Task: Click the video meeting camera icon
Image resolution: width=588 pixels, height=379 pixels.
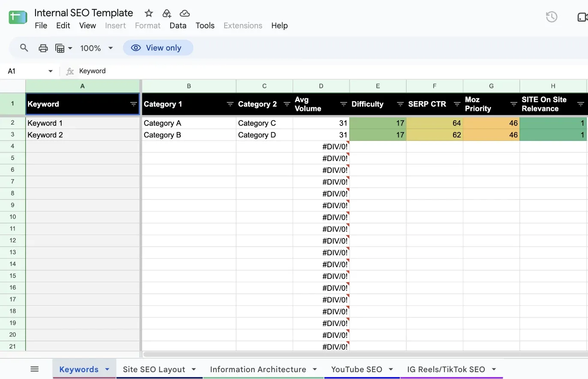Action: (x=582, y=17)
